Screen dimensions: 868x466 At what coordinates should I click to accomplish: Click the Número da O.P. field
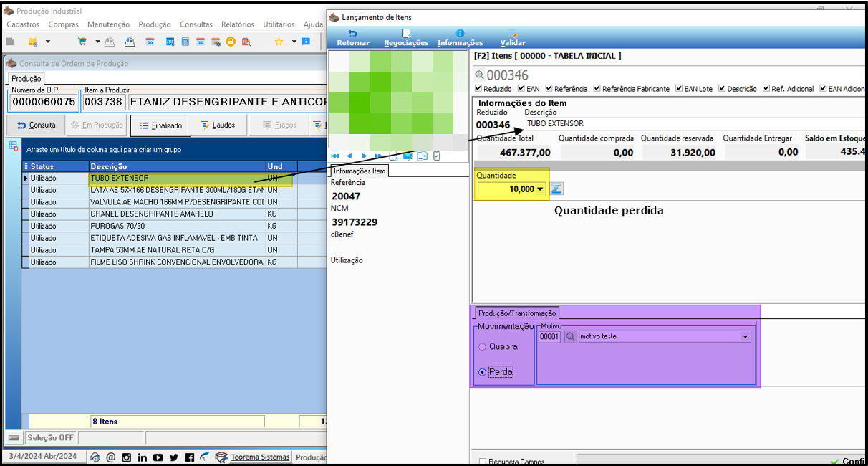coord(44,102)
